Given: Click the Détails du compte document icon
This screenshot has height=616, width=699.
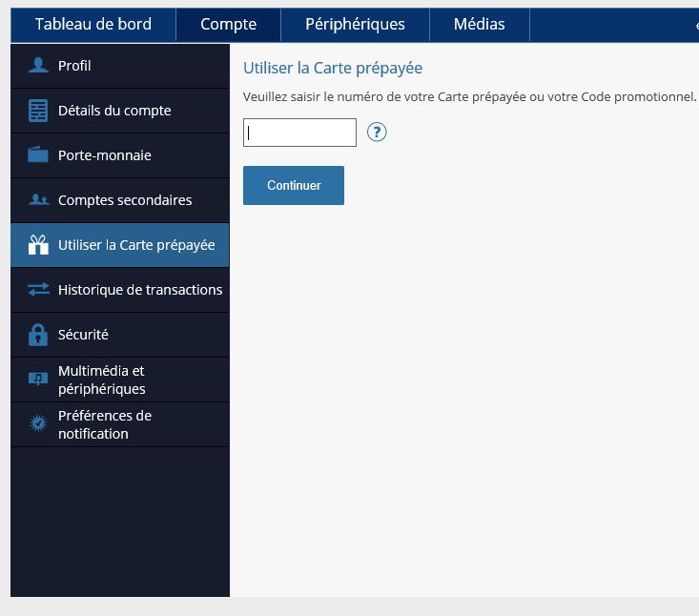Looking at the screenshot, I should coord(38,111).
